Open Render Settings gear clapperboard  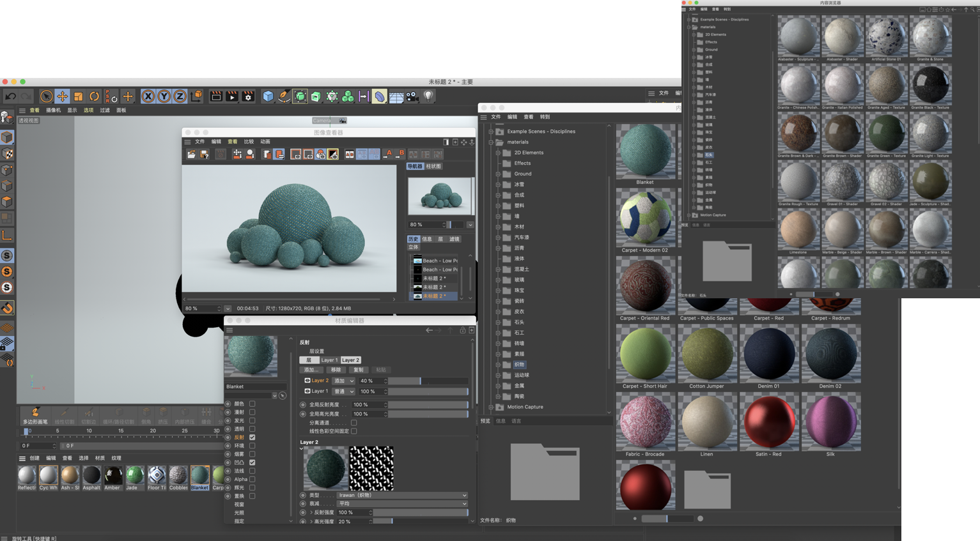click(x=248, y=96)
